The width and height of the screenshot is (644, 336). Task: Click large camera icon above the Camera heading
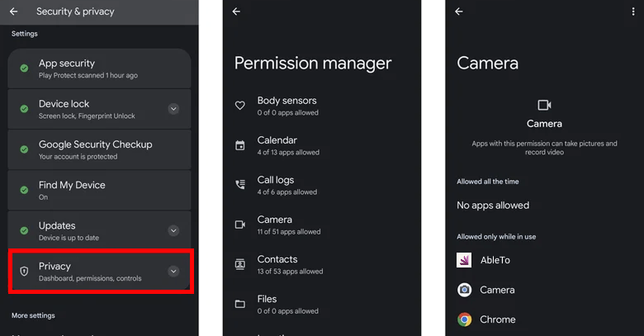pos(544,105)
